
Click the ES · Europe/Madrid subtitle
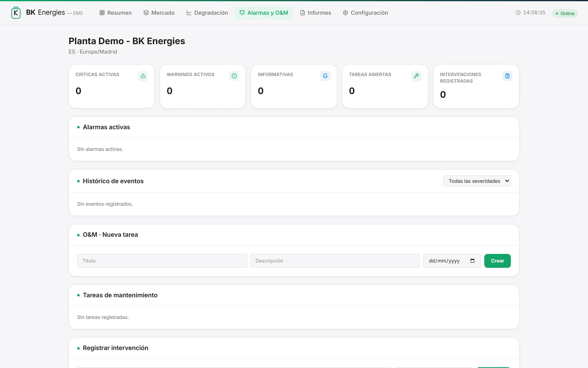[x=93, y=52]
